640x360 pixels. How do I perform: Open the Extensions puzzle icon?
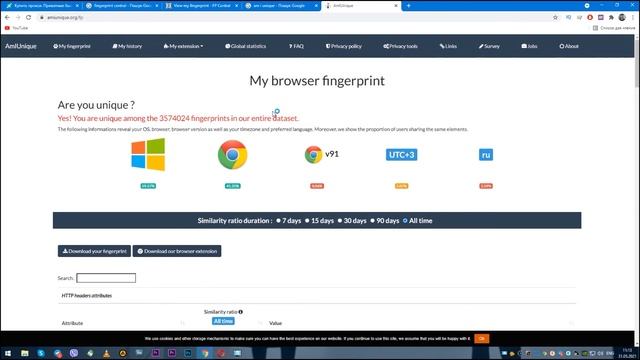coord(611,17)
